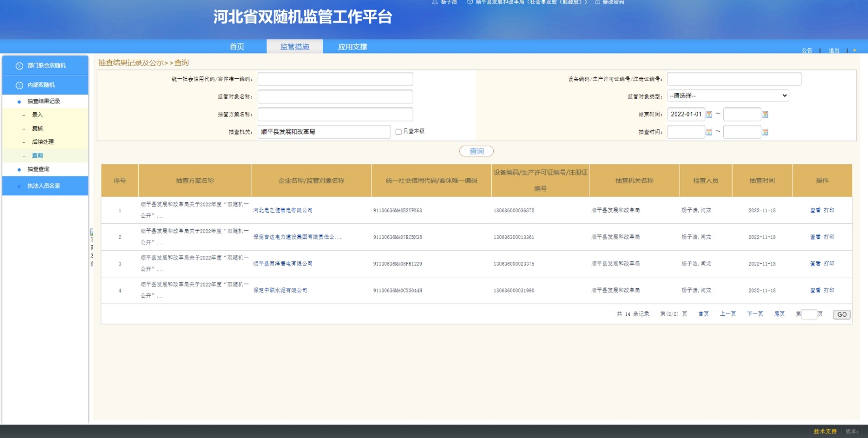Open company link 顺平县雨泽售电有限公司
The image size is (868, 438).
283,264
